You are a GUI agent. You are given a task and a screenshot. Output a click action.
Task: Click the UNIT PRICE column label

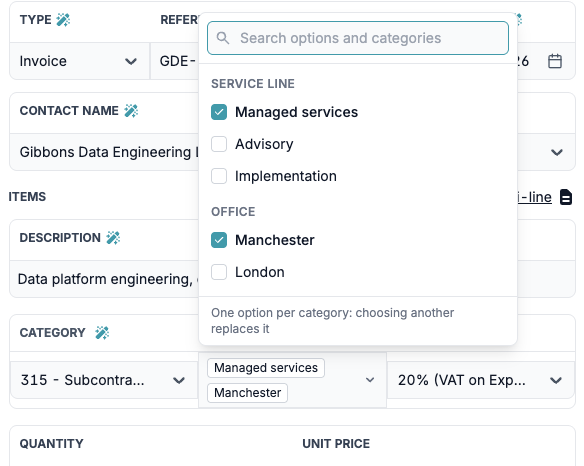[x=336, y=444]
